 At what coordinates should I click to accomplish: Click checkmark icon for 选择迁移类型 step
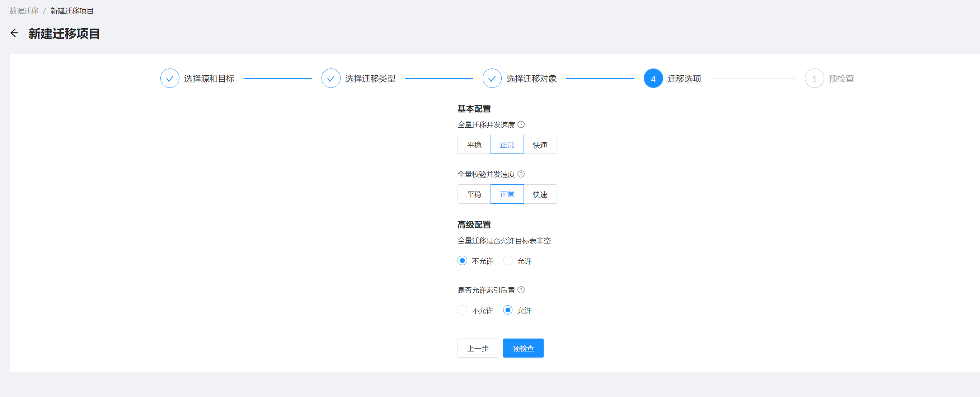click(x=330, y=78)
